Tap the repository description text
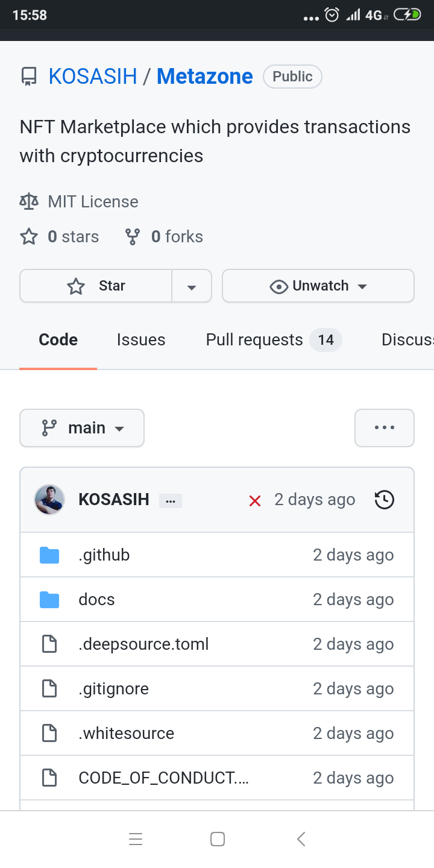Screen dimensions: 434x868 point(215,142)
